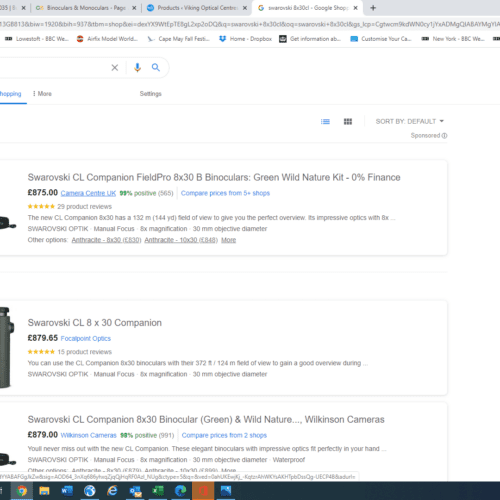Image resolution: width=500 pixels, height=500 pixels.
Task: Launch Excel from the taskbar
Action: [x=158, y=491]
